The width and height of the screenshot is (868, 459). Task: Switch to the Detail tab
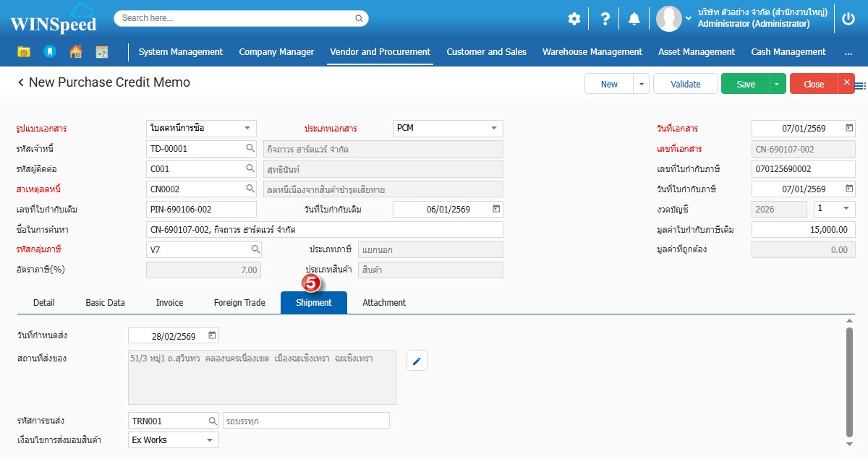click(44, 303)
